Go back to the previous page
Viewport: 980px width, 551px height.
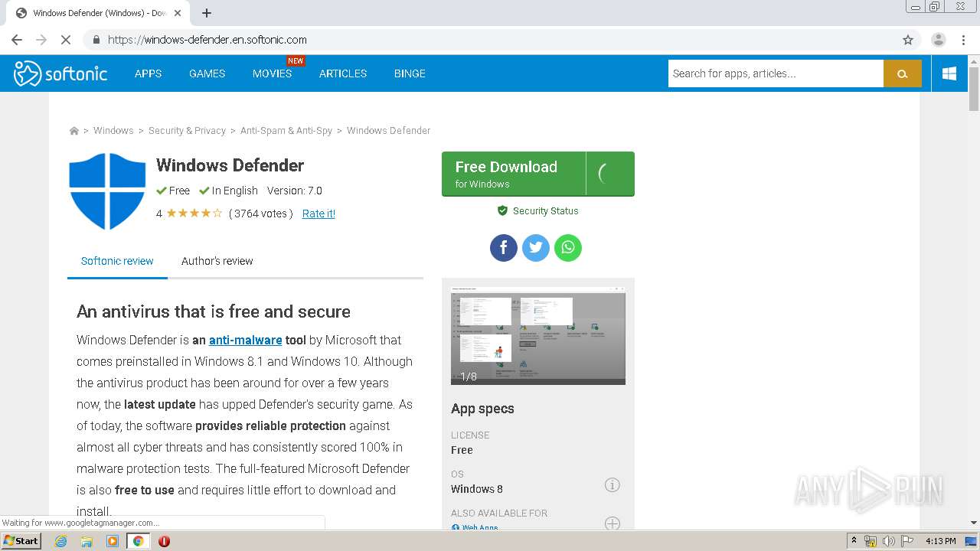click(x=17, y=40)
